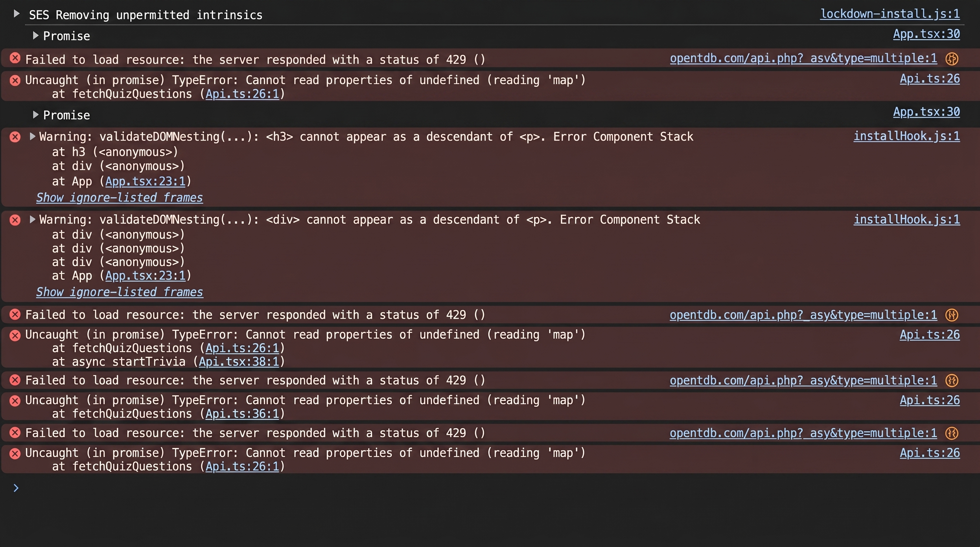Click the error icon of the div validateDOMNesting warning
980x547 pixels.
(15, 220)
